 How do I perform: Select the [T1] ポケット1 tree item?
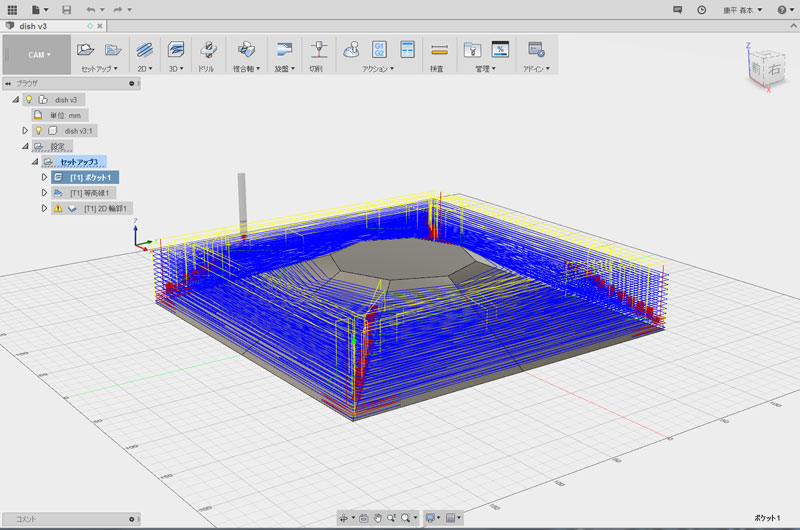click(x=85, y=178)
